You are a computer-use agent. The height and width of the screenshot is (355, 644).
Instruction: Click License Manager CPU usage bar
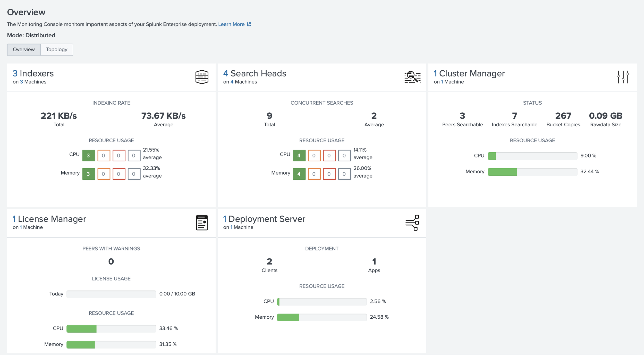tap(111, 329)
